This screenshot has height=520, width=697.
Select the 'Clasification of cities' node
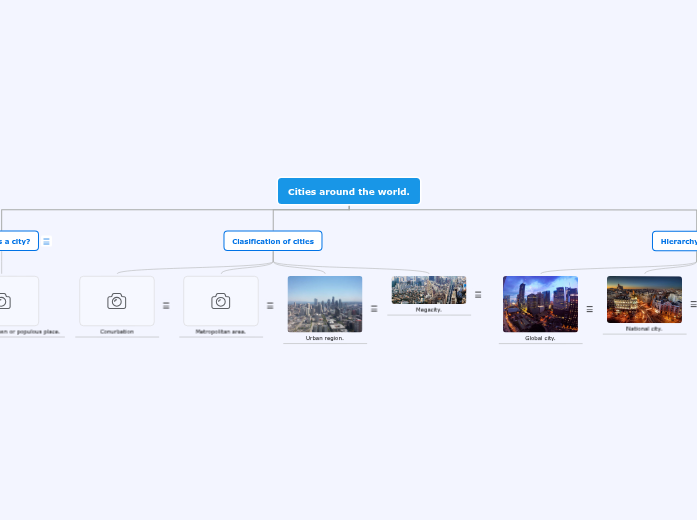click(273, 241)
